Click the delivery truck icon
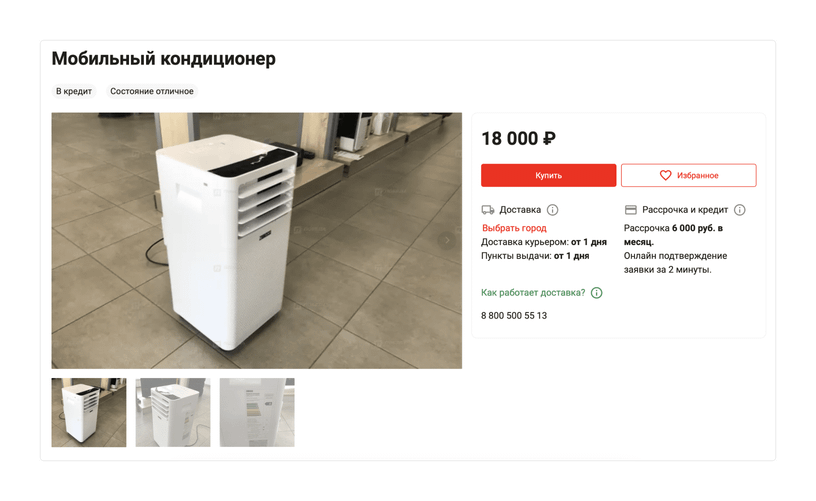 click(488, 210)
